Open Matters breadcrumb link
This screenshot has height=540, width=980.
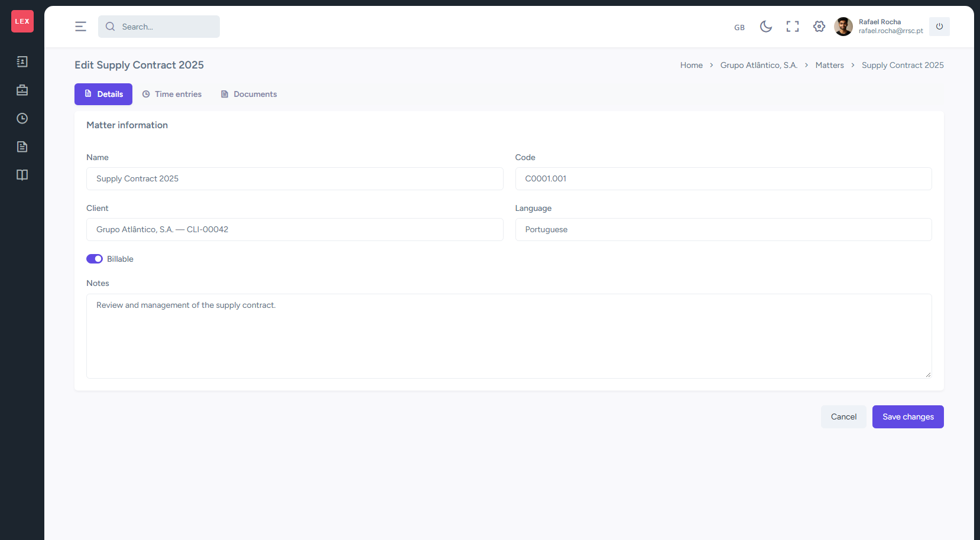tap(830, 65)
